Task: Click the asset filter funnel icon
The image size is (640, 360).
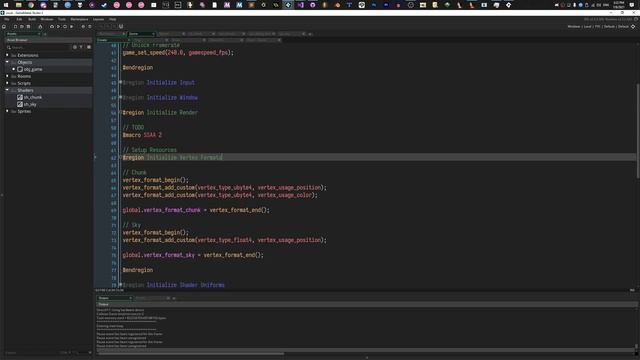Action: (81, 47)
